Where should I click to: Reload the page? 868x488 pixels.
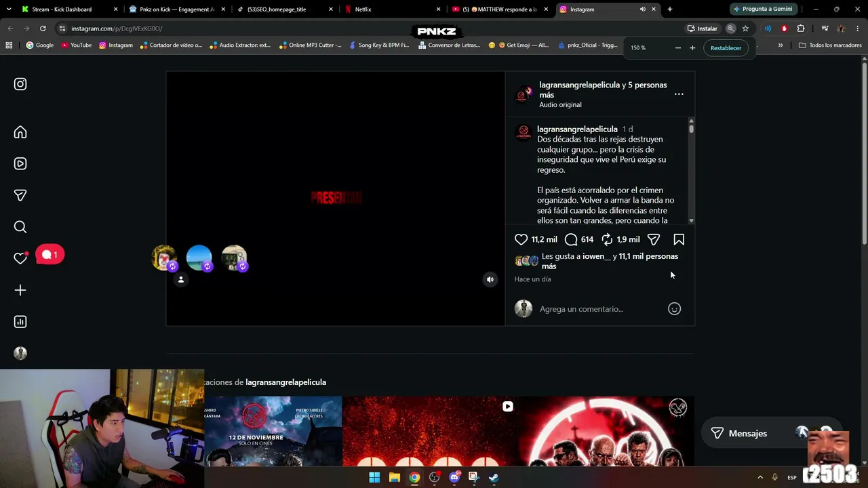pos(43,28)
